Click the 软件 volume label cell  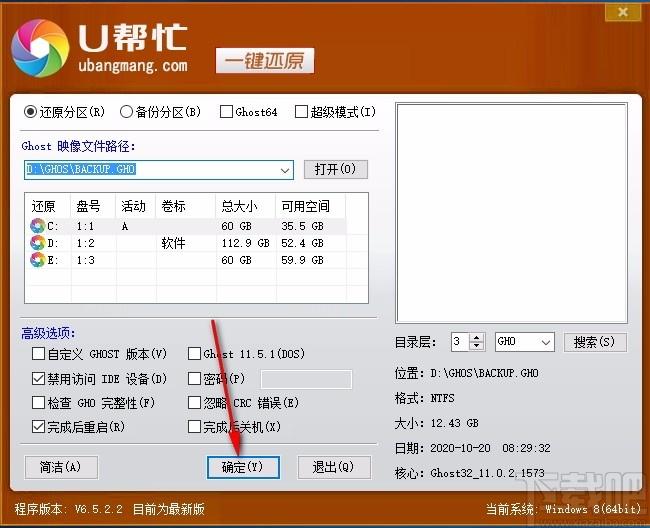(x=173, y=243)
